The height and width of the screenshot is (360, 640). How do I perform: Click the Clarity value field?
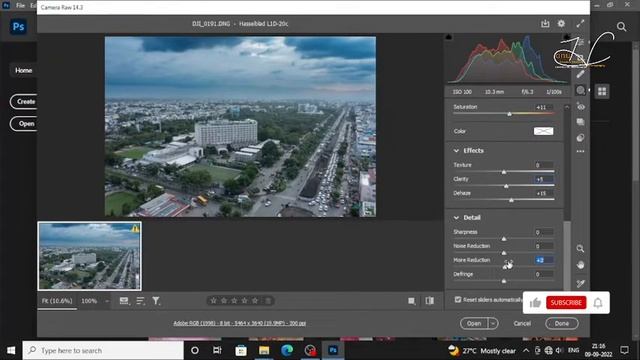(544, 179)
